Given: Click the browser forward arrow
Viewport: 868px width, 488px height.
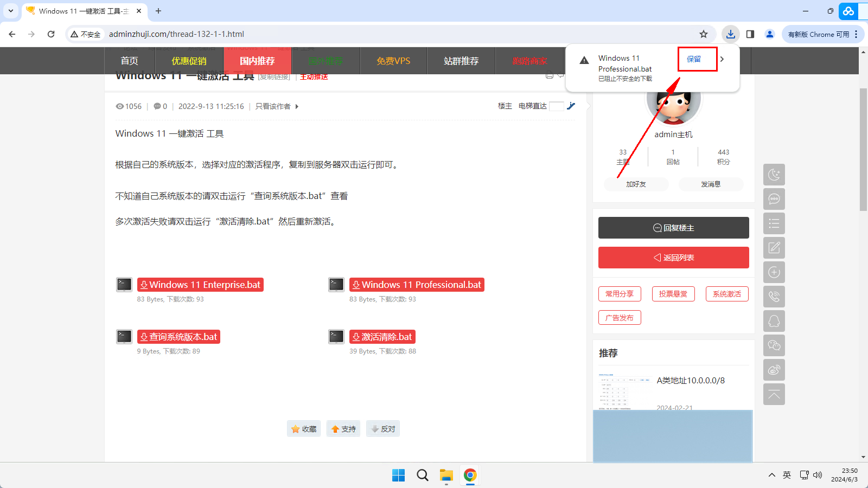Looking at the screenshot, I should coord(31,34).
